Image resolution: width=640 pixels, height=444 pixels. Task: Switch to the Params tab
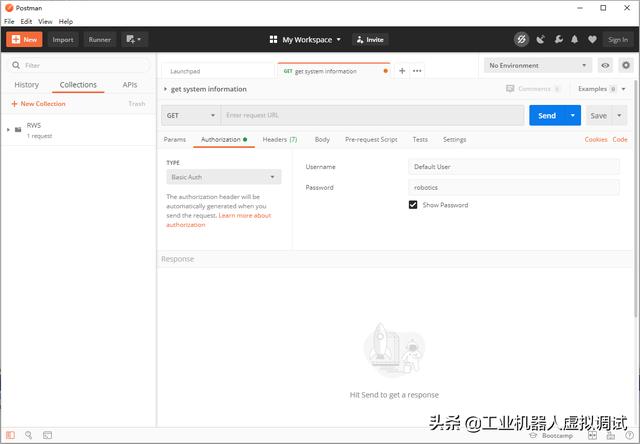[x=175, y=140]
